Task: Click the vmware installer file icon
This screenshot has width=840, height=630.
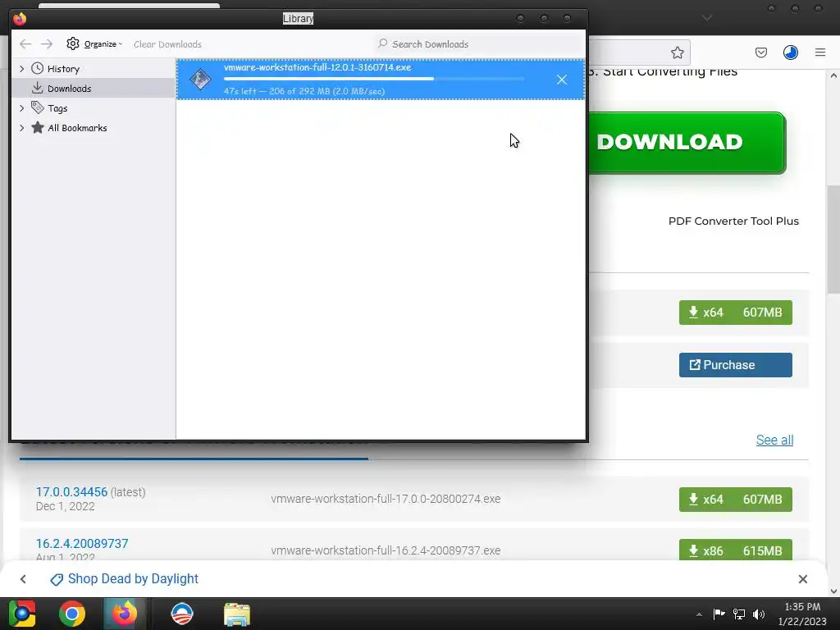Action: [200, 80]
